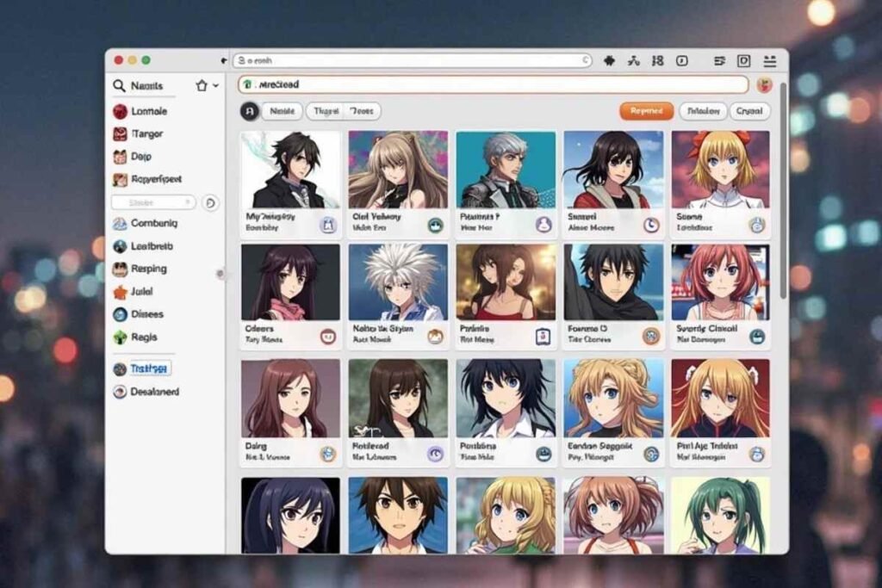
Task: Select the Julal item with star icon
Action: pyautogui.click(x=133, y=292)
